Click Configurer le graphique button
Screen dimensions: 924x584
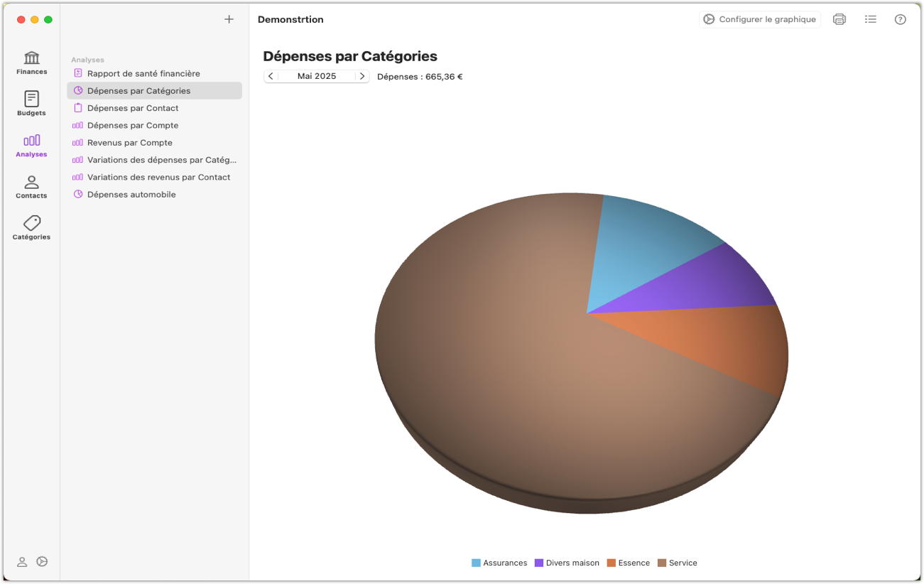759,19
